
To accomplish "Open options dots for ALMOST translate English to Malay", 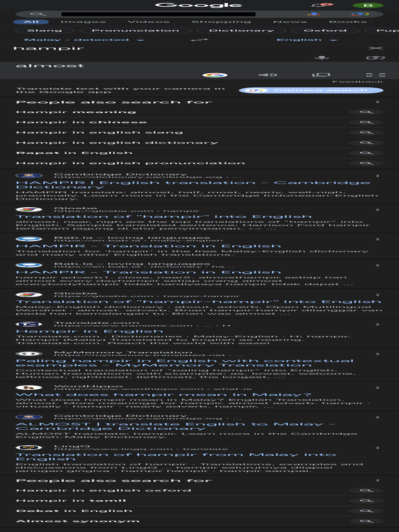I will pos(378,417).
